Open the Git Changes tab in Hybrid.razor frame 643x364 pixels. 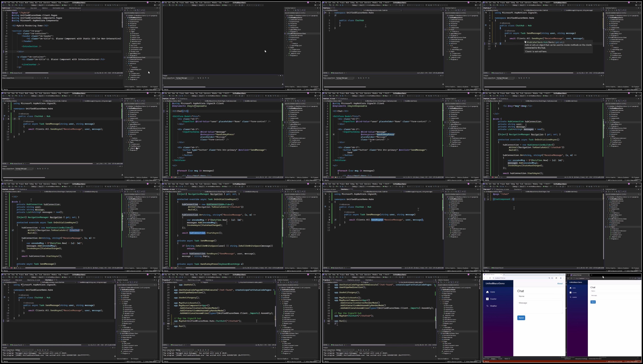click(154, 87)
